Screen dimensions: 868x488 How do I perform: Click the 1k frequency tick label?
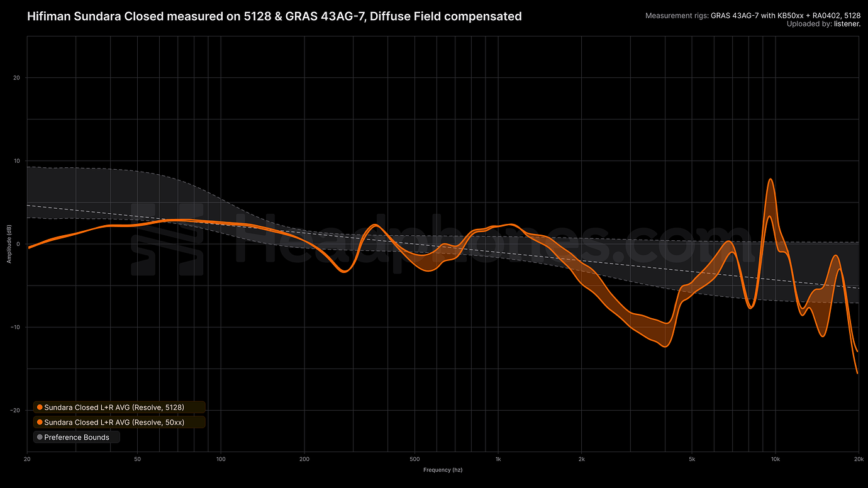click(x=498, y=459)
